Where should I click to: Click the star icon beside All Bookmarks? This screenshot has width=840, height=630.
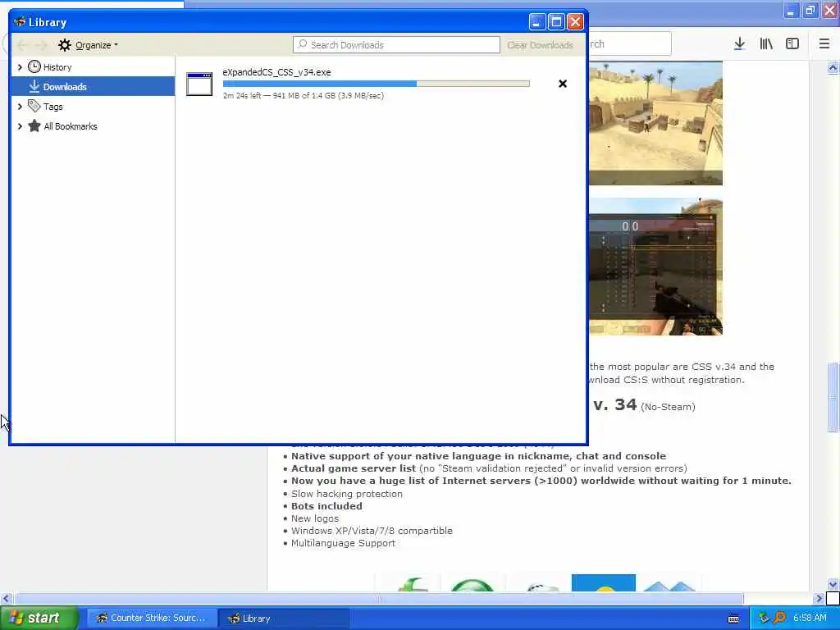point(34,126)
